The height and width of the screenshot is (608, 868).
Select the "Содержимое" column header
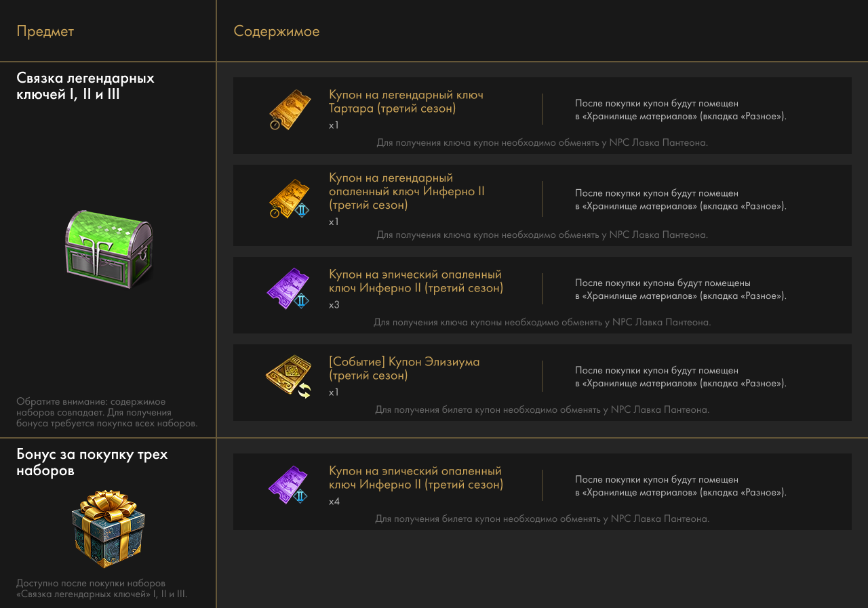tap(277, 31)
